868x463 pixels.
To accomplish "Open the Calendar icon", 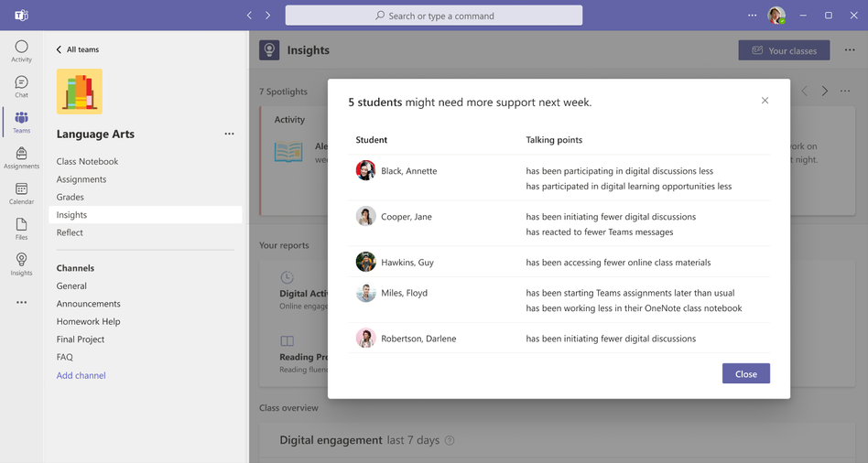I will tap(22, 194).
